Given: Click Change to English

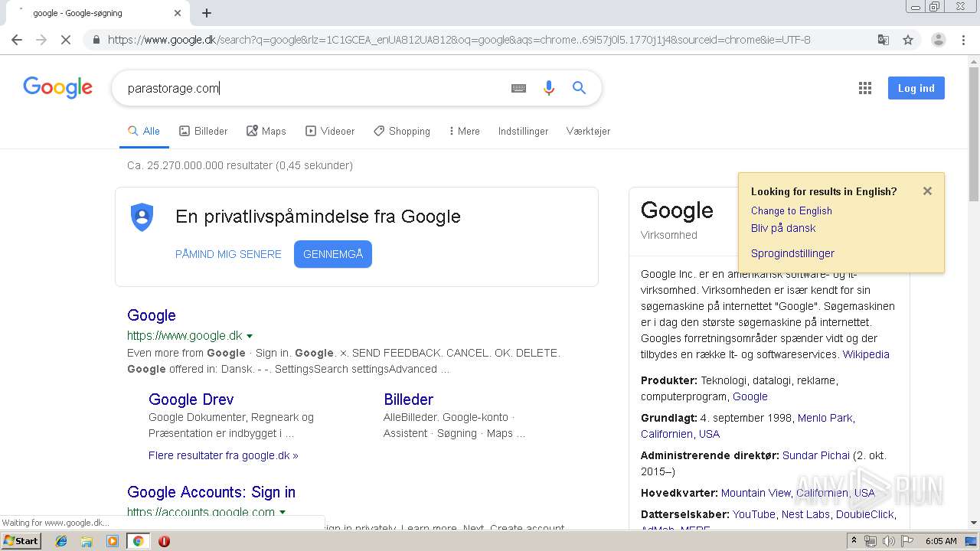Looking at the screenshot, I should pos(792,210).
